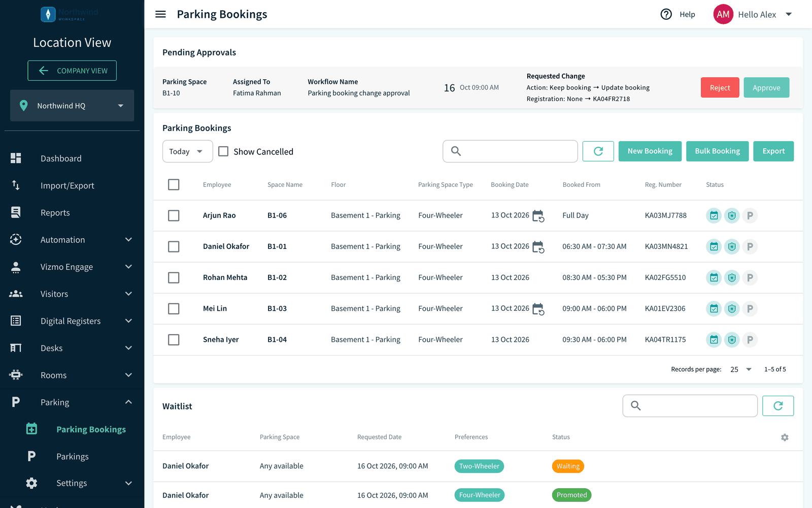The height and width of the screenshot is (508, 812).
Task: Open Parkings under Parking menu
Action: (x=72, y=456)
